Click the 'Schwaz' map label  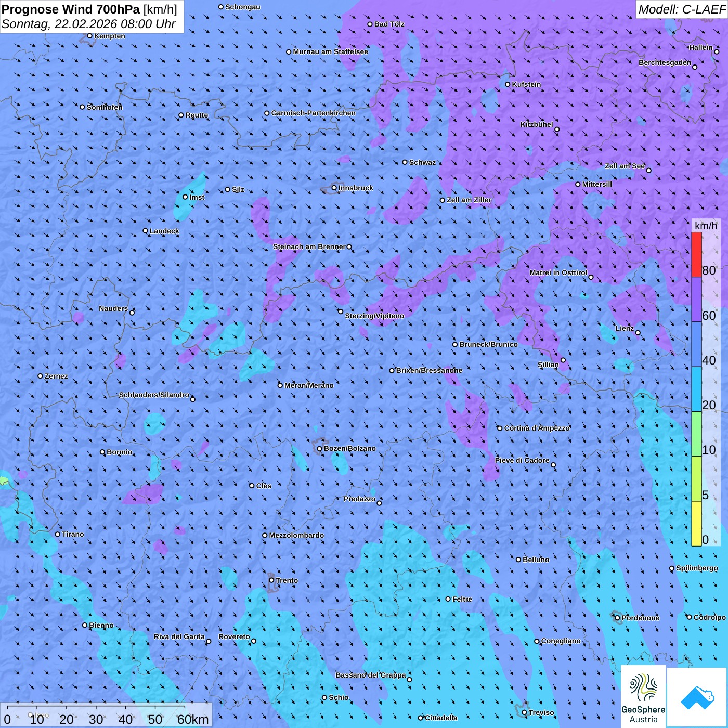click(x=422, y=162)
